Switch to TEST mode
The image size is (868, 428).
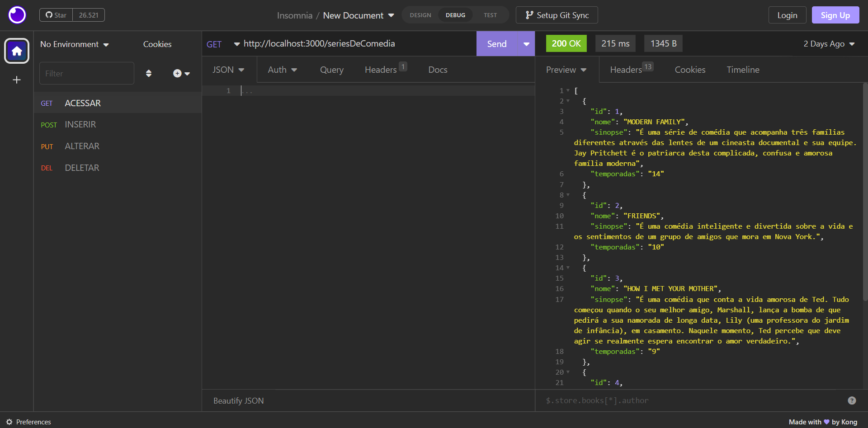[490, 14]
